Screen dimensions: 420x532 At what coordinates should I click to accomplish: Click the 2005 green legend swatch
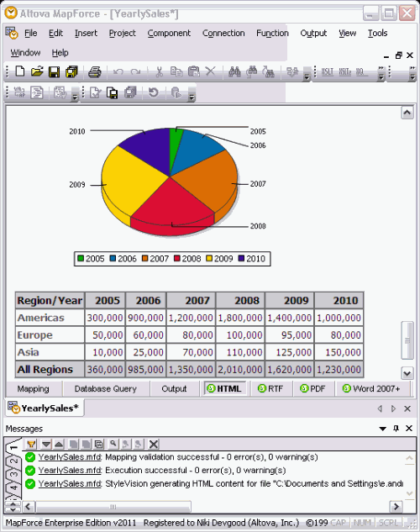pos(81,259)
